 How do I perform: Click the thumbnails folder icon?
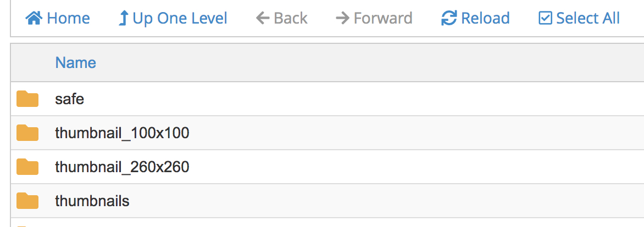pyautogui.click(x=27, y=201)
